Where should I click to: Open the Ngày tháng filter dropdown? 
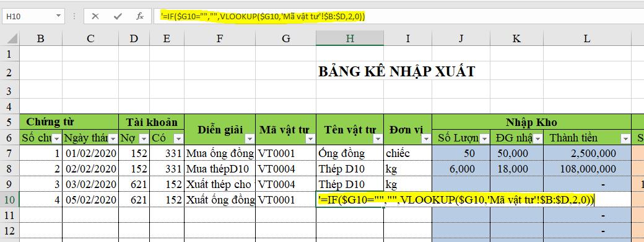point(113,139)
